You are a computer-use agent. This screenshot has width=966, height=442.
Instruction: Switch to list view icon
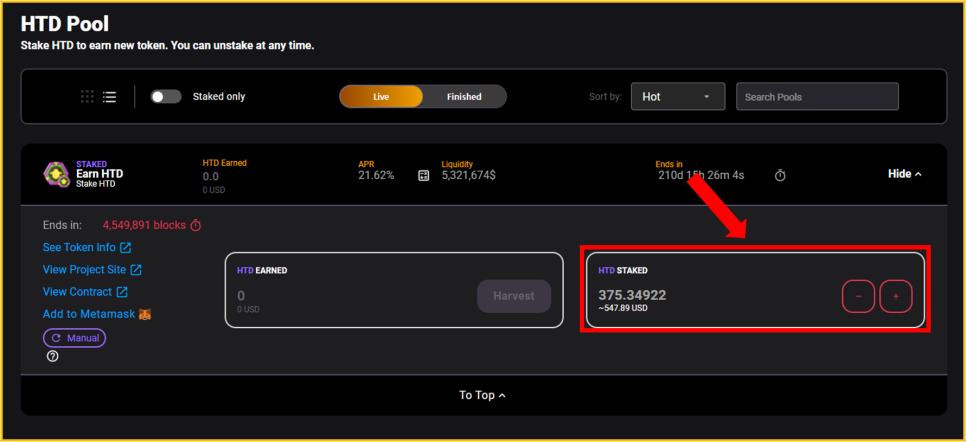[x=110, y=97]
